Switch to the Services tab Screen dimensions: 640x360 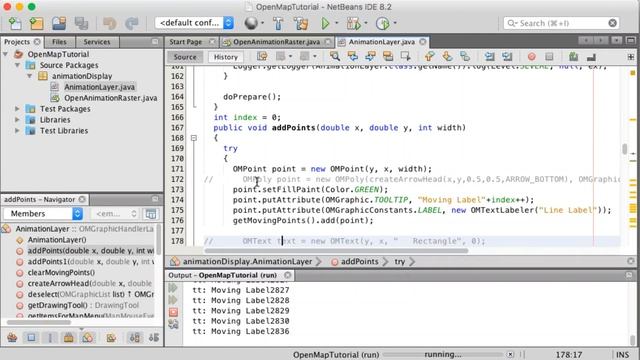point(97,42)
